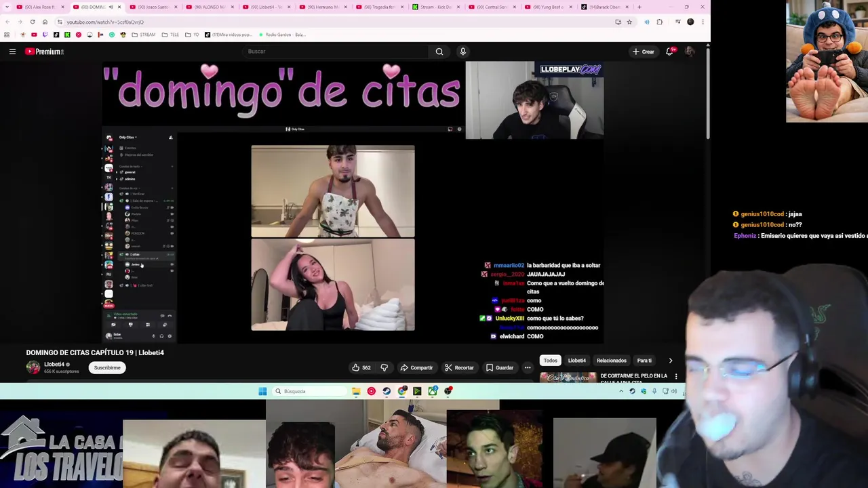Select the Relacionados filter chip

pyautogui.click(x=612, y=361)
